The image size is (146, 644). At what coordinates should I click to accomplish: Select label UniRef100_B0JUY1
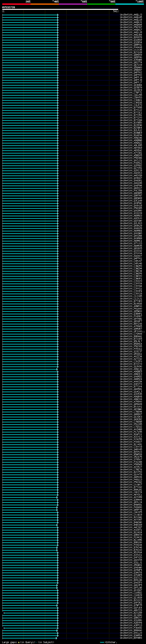click(x=131, y=406)
